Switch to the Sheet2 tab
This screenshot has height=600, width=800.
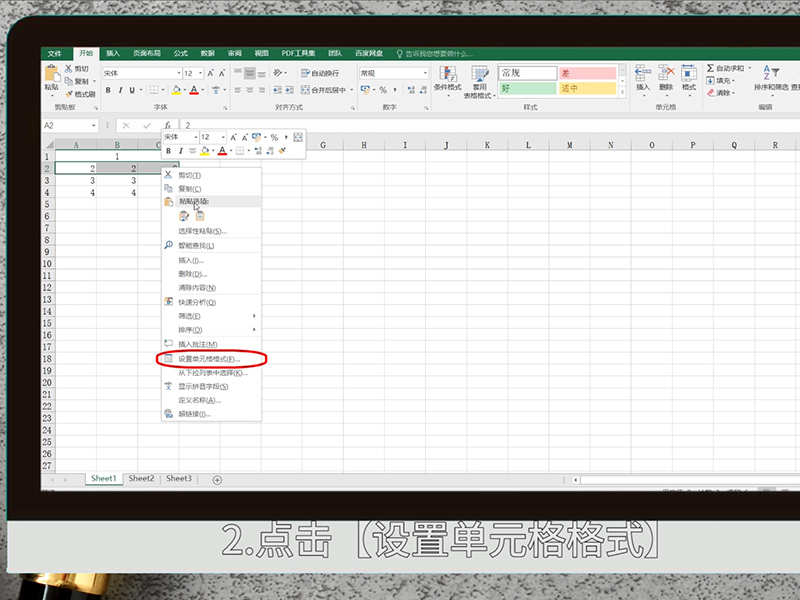[x=141, y=479]
